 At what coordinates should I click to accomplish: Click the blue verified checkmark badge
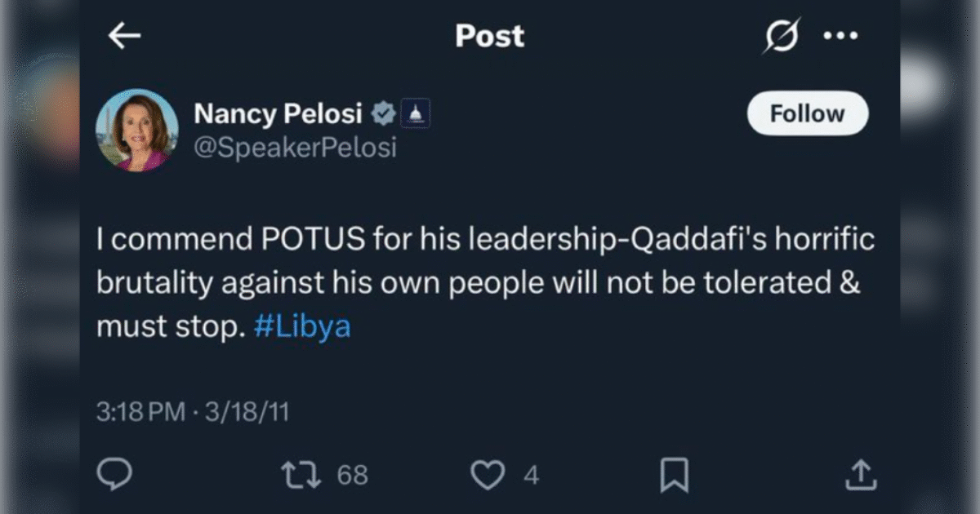pyautogui.click(x=384, y=115)
